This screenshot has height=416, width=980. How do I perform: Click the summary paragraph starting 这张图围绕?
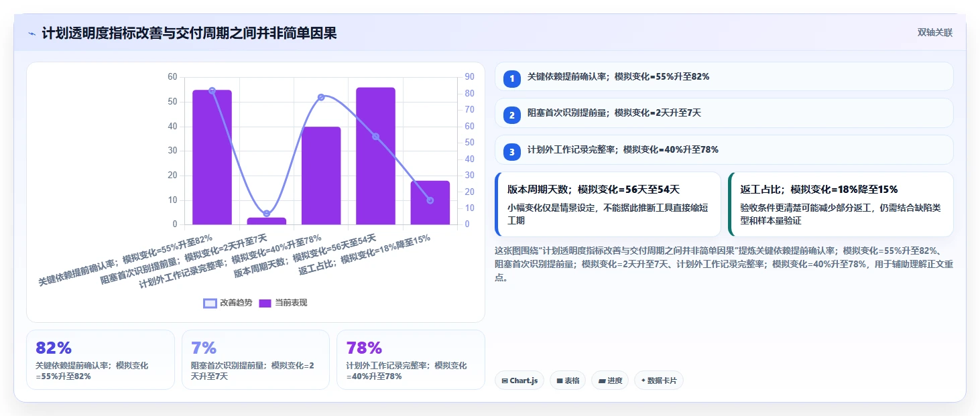pyautogui.click(x=724, y=264)
